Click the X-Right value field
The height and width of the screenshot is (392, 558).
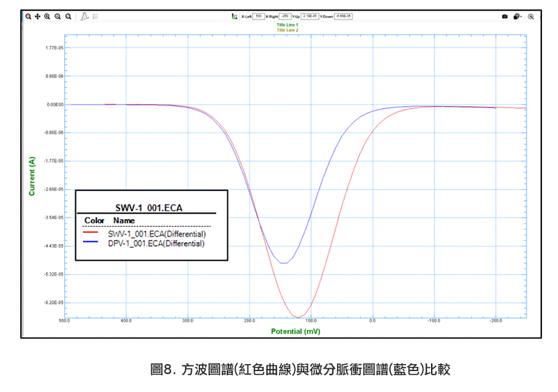pos(285,15)
